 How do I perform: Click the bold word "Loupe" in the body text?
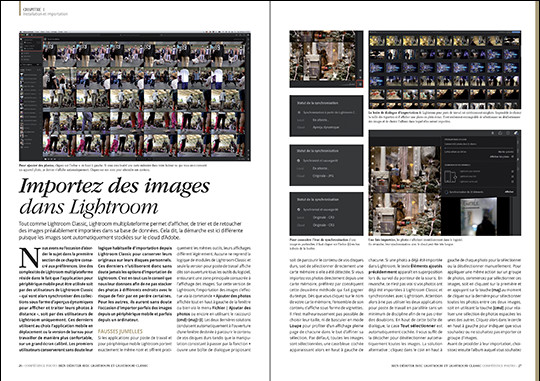(x=295, y=326)
